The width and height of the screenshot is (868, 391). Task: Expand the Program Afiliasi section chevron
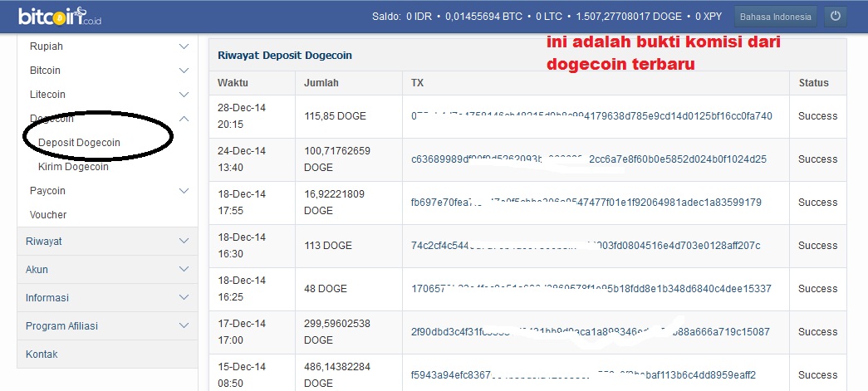tap(184, 325)
